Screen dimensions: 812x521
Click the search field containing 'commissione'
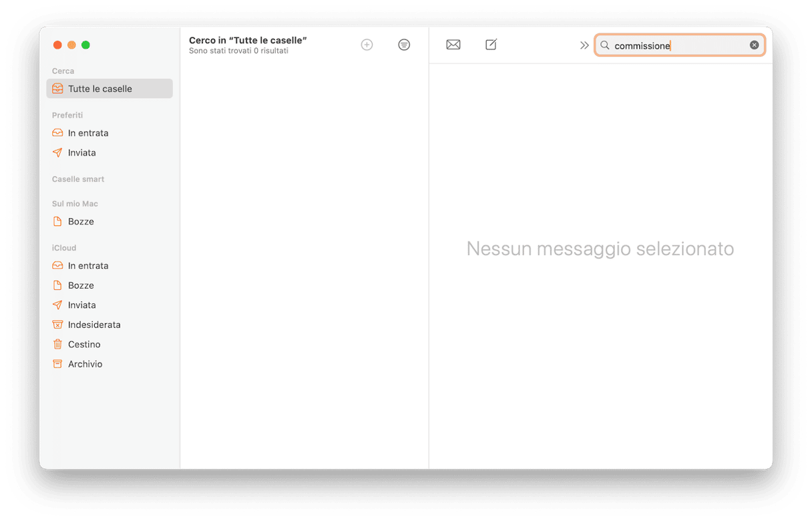point(680,45)
